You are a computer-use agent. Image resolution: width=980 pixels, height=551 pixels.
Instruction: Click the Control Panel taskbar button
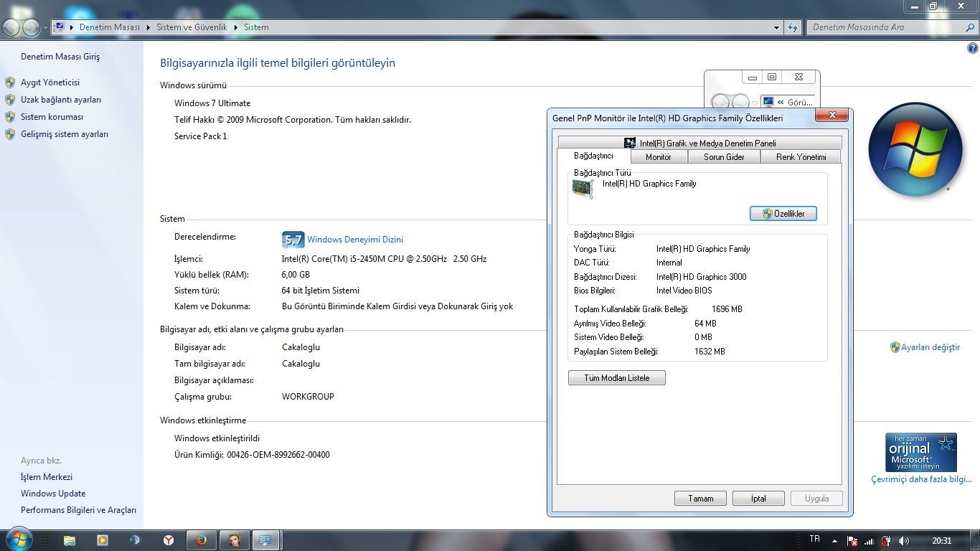tap(266, 540)
